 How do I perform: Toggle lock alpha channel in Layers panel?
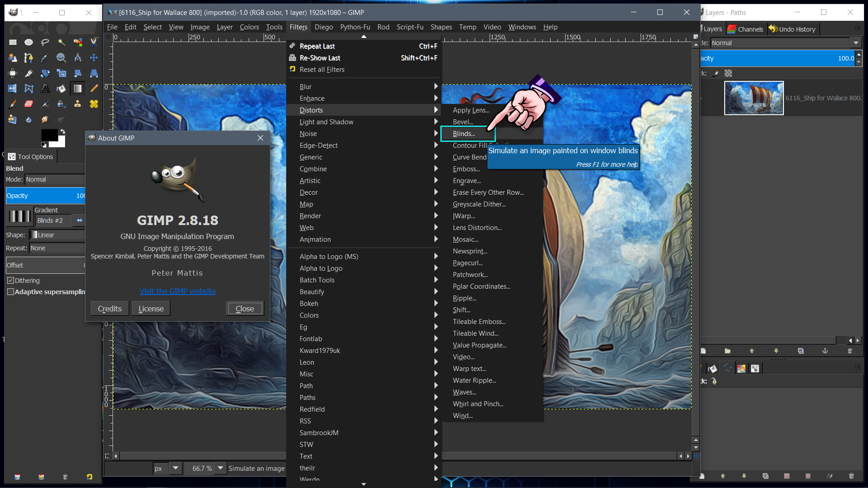point(728,73)
